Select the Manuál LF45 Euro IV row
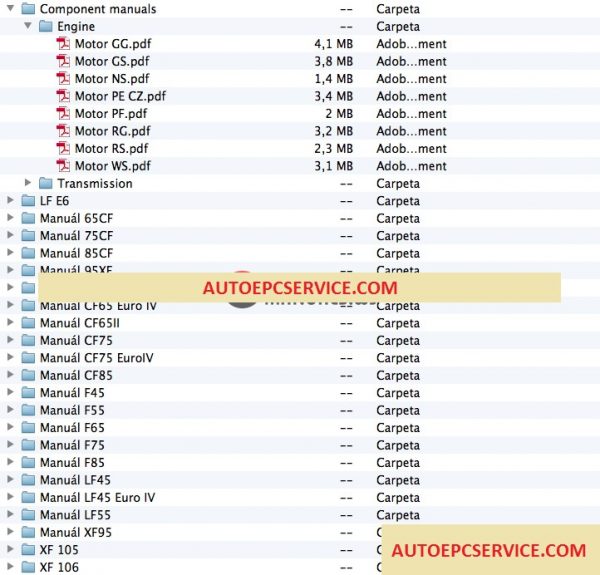 300,497
